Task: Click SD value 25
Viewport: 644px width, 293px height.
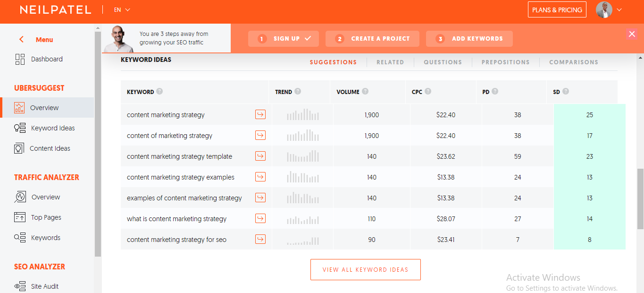Action: pos(590,115)
